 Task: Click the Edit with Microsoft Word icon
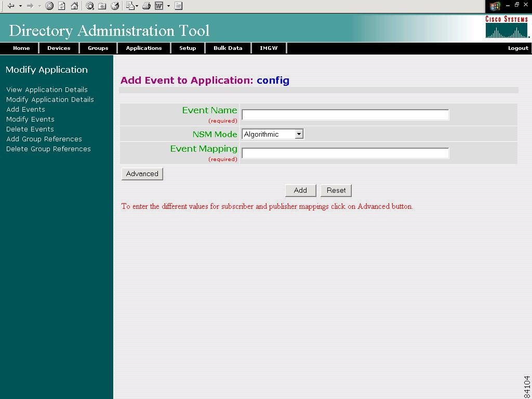(x=158, y=6)
